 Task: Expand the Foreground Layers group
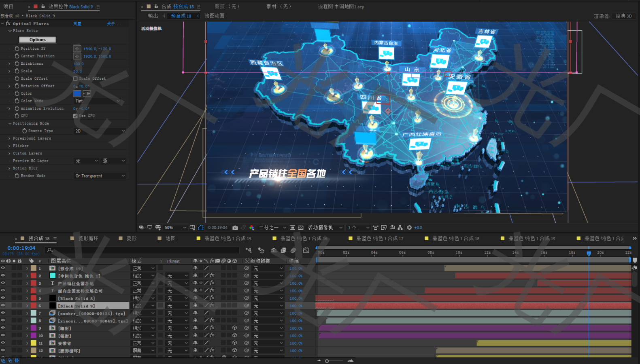point(9,138)
